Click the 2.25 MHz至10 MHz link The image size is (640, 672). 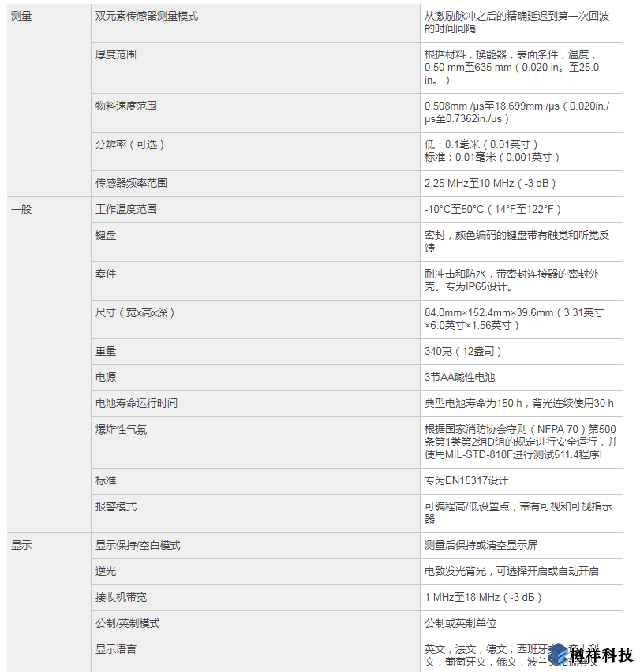(485, 183)
